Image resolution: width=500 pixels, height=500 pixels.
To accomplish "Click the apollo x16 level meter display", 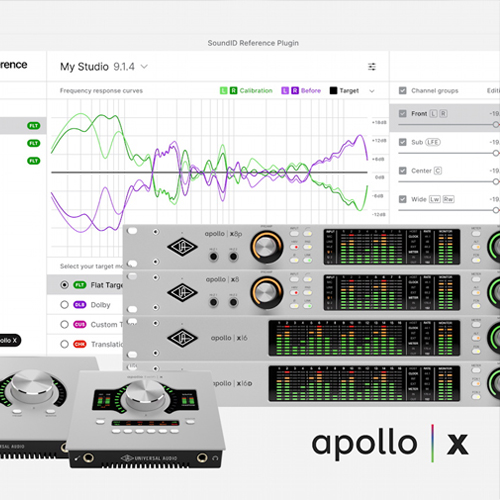I will (x=364, y=338).
